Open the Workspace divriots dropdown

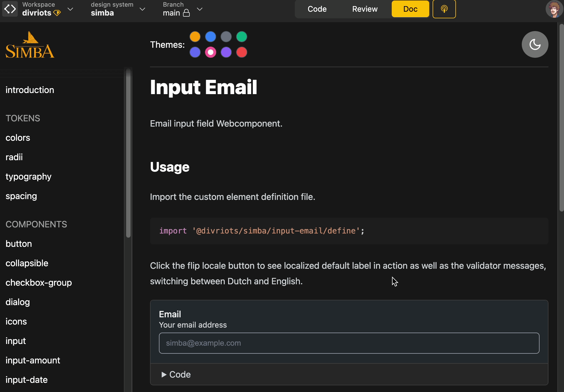coord(71,9)
